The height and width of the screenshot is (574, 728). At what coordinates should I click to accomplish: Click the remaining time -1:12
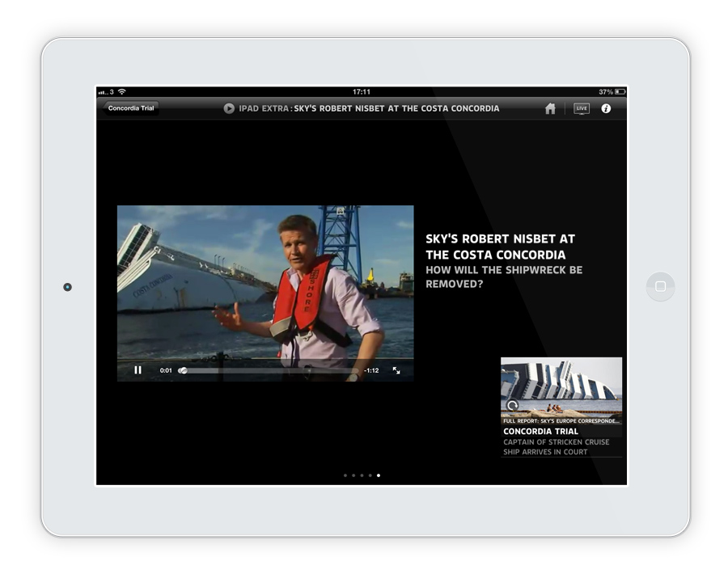371,370
